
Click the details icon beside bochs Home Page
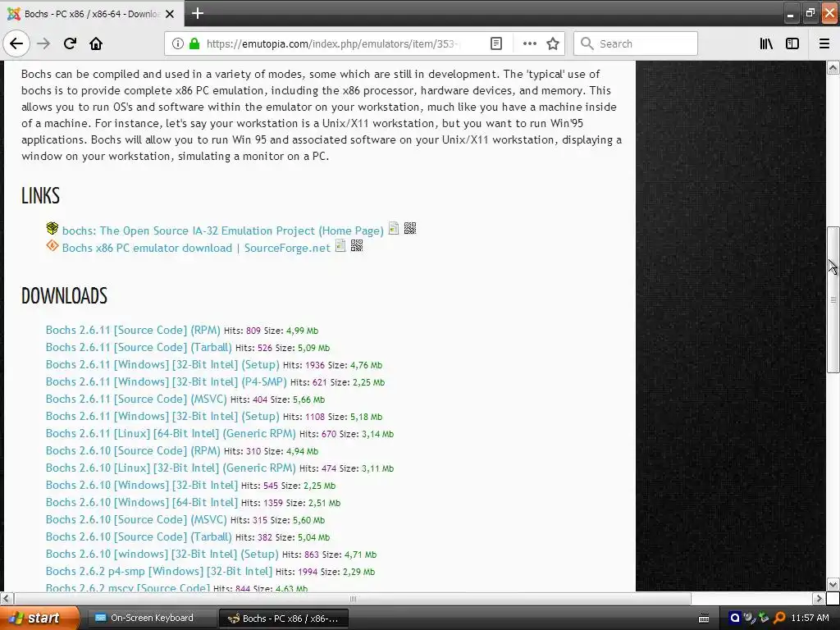point(394,229)
